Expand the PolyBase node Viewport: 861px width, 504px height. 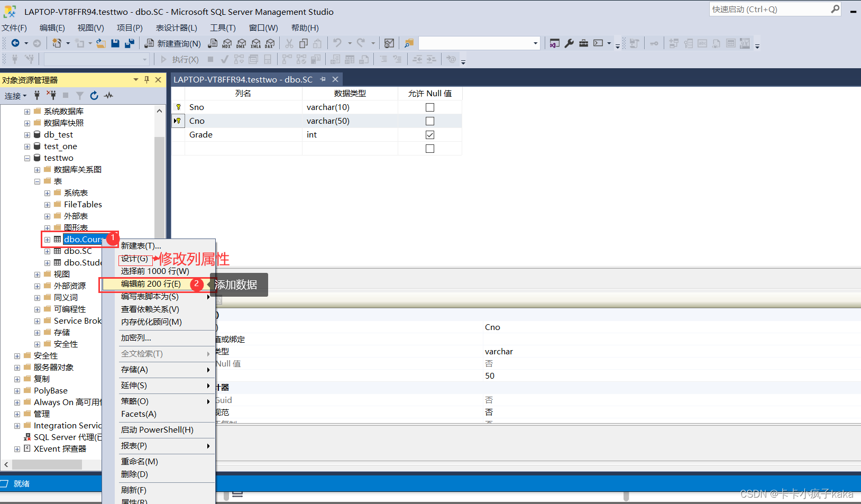click(17, 391)
